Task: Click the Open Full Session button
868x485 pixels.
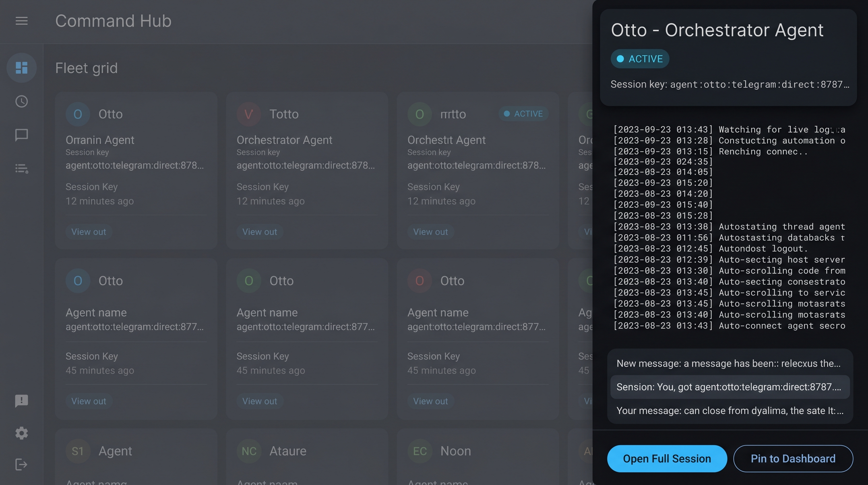Action: pos(667,459)
